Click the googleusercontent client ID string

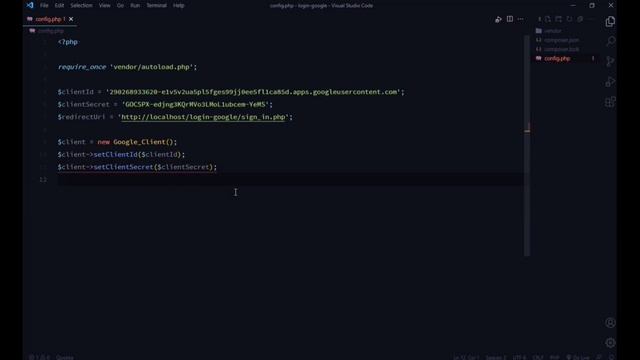coord(253,92)
